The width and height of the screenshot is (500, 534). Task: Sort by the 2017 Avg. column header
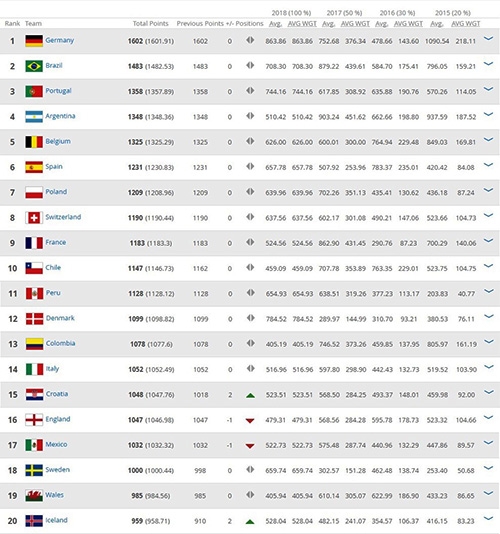click(328, 24)
